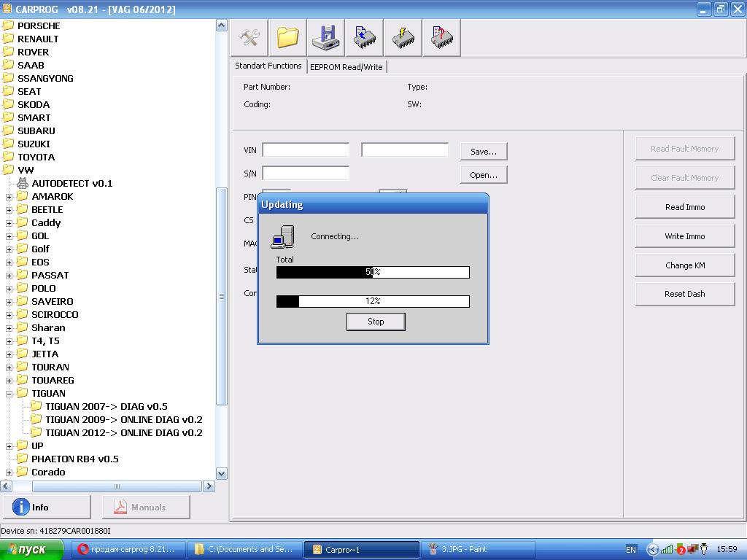Screen dimensions: 747x560
Task: Open file with yellow folder toolbar icon
Action: [287, 38]
